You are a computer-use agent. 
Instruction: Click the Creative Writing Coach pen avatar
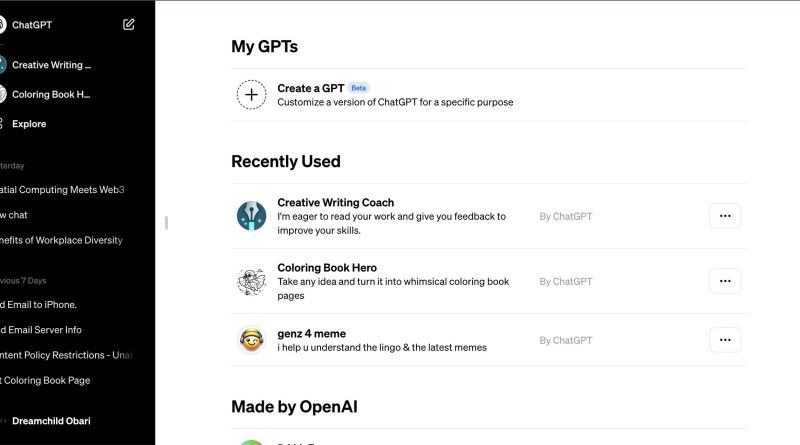[252, 216]
